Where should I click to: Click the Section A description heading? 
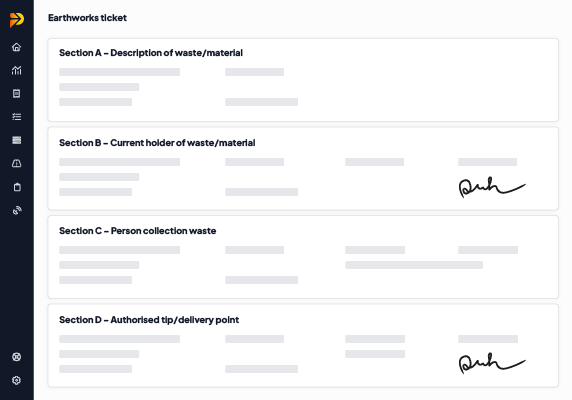151,53
